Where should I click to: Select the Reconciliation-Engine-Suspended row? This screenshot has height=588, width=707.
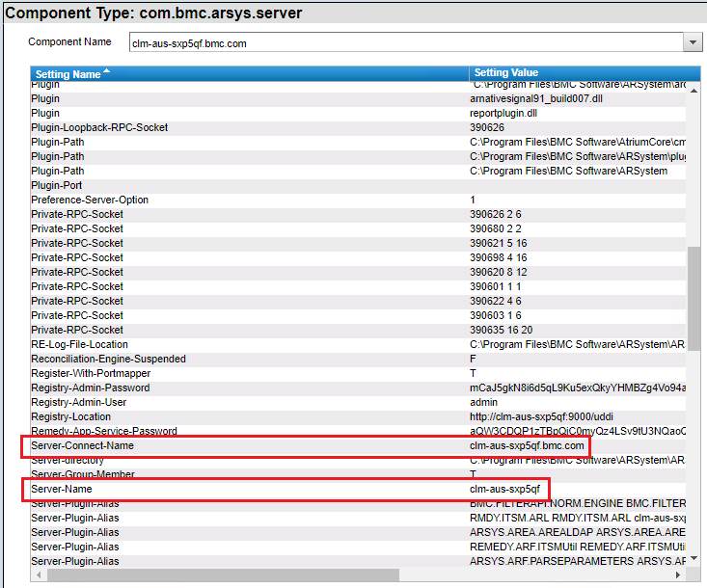(x=359, y=359)
